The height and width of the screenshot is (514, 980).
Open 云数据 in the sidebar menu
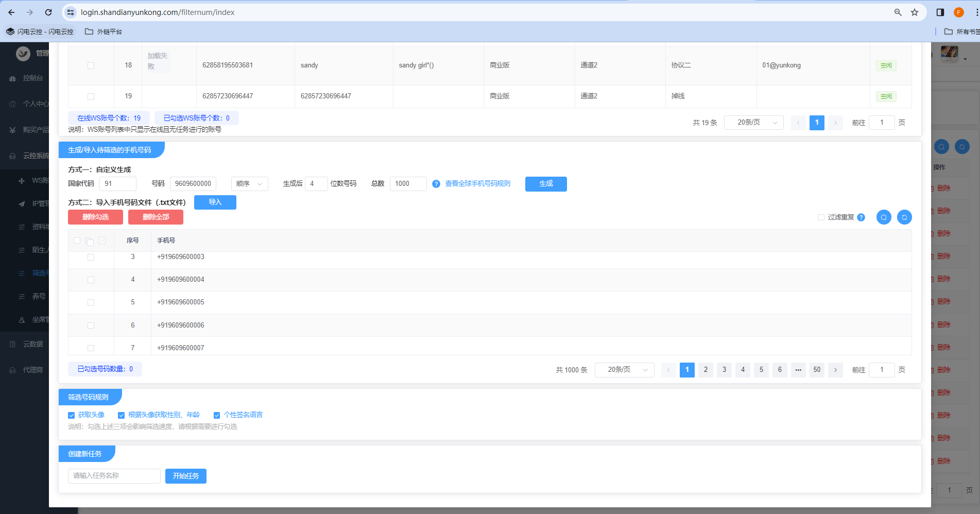click(x=33, y=344)
